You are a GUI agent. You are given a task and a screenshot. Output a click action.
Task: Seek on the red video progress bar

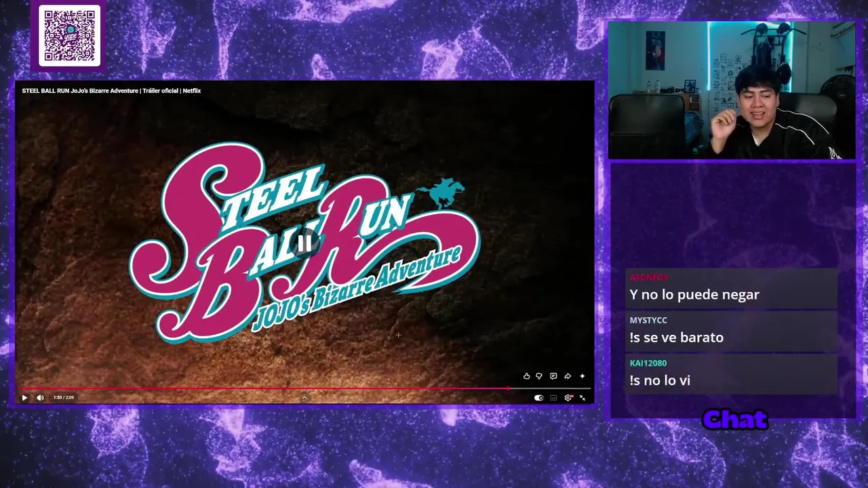(x=305, y=389)
